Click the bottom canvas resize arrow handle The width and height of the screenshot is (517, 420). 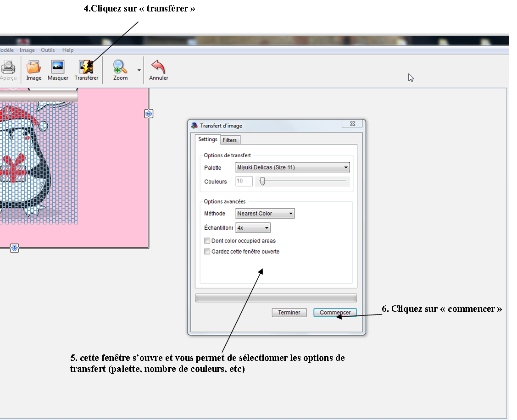[x=14, y=248]
